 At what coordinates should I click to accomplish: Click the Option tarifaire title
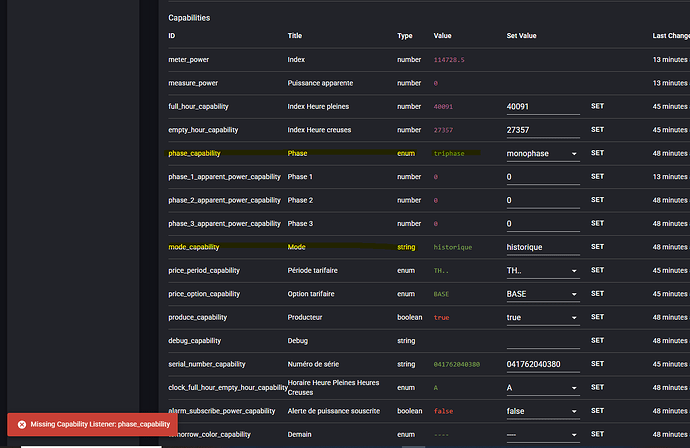click(x=311, y=294)
